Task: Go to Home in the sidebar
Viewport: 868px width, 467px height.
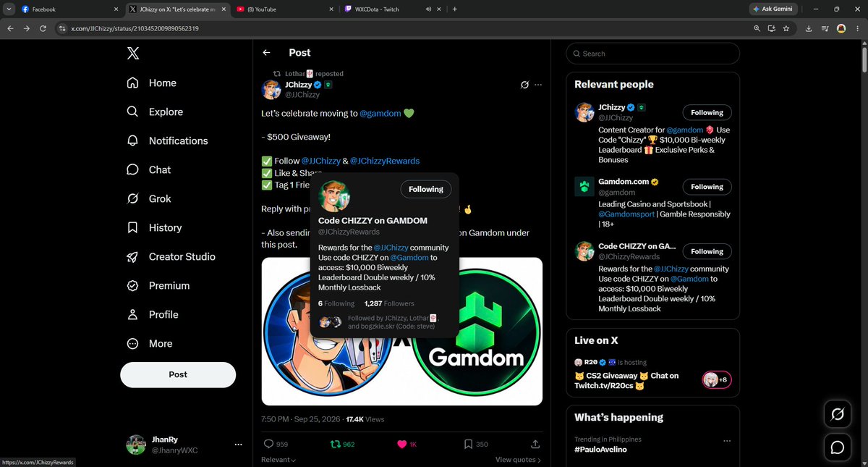Action: pyautogui.click(x=152, y=83)
